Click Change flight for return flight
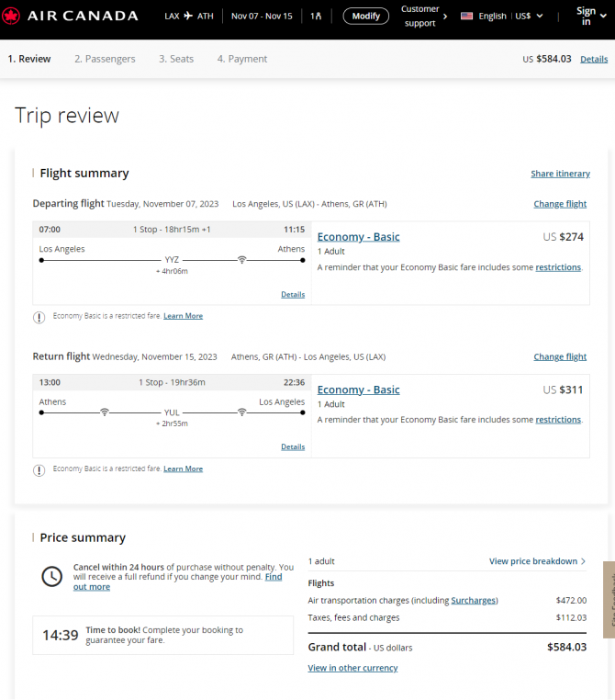 560,356
